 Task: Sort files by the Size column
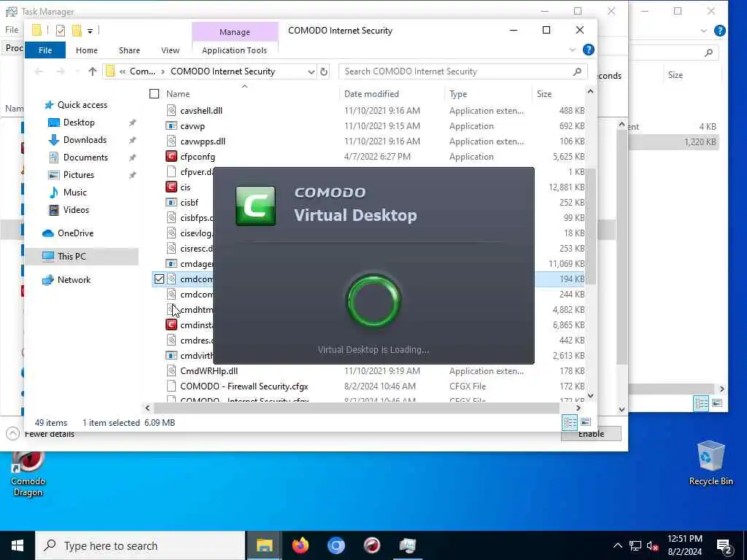click(544, 94)
